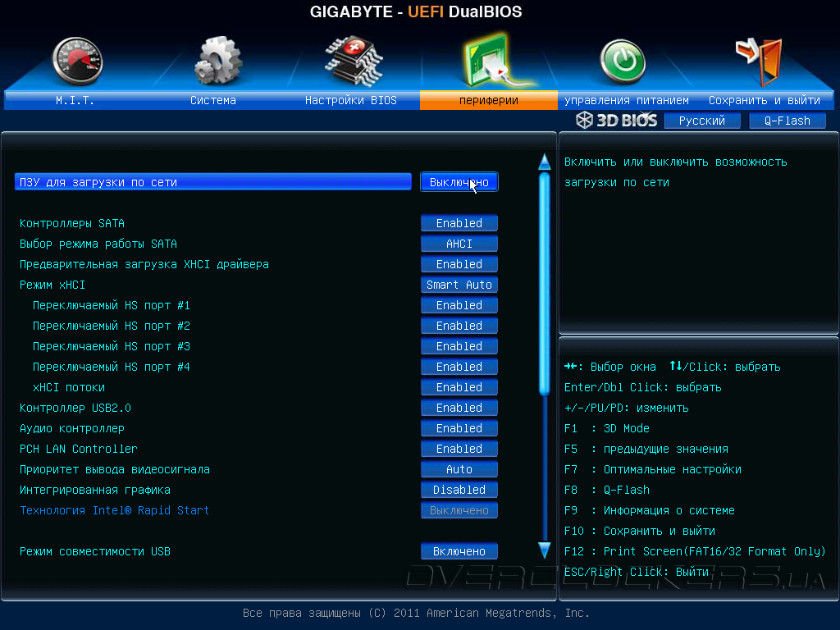Click the F8 Q-Flash hint text
This screenshot has height=630, width=840.
(607, 490)
